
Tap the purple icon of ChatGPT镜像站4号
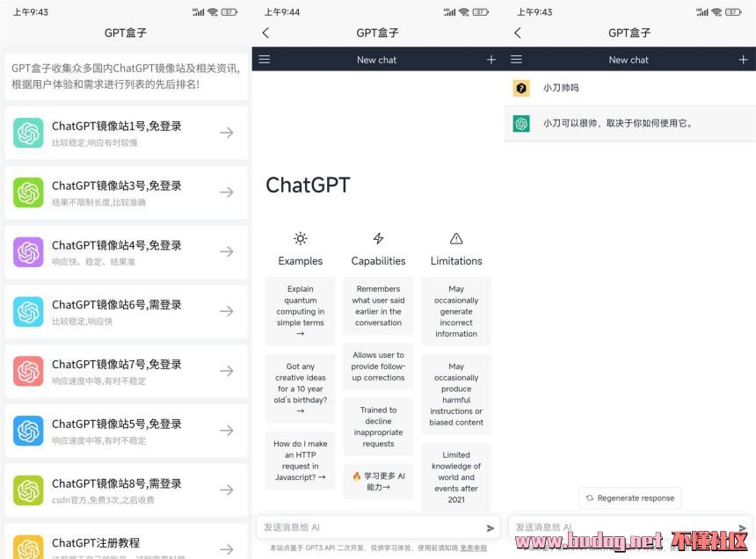click(28, 251)
